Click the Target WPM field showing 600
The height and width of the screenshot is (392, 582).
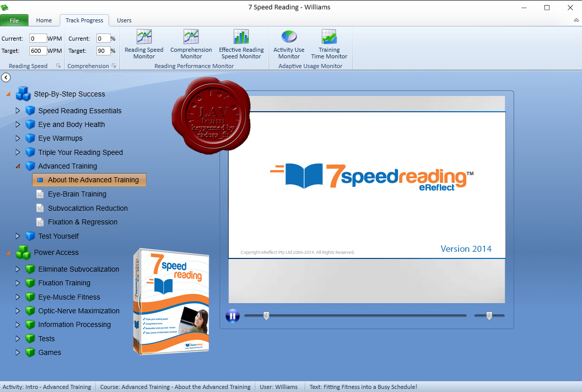38,51
